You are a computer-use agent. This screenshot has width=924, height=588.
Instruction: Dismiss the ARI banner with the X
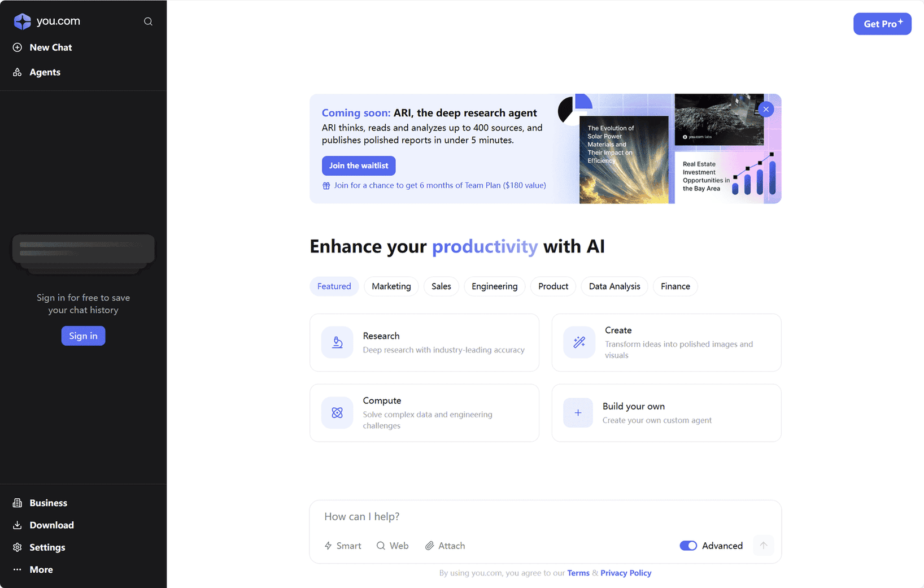[x=766, y=109]
